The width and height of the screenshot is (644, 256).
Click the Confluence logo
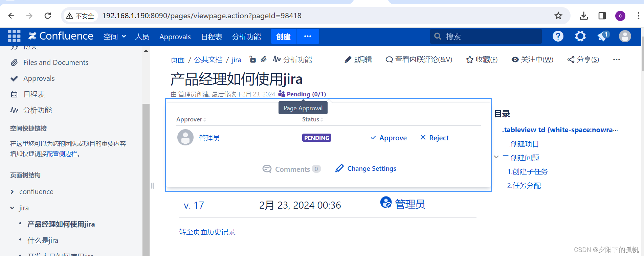61,36
